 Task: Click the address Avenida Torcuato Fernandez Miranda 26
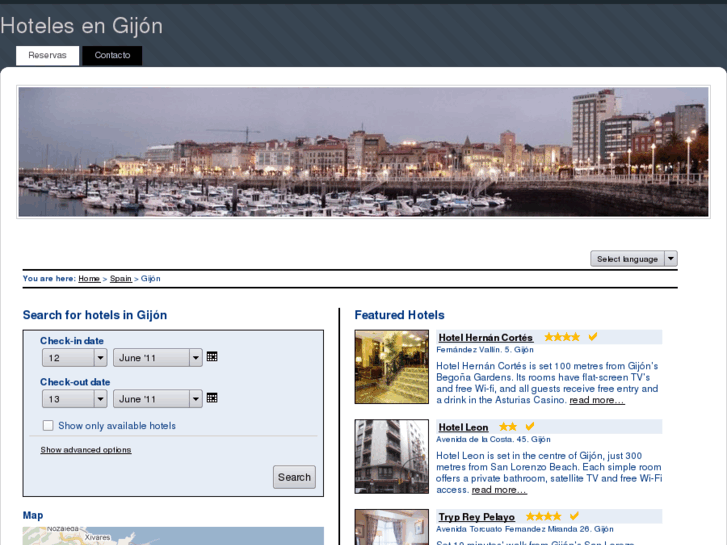pyautogui.click(x=525, y=529)
